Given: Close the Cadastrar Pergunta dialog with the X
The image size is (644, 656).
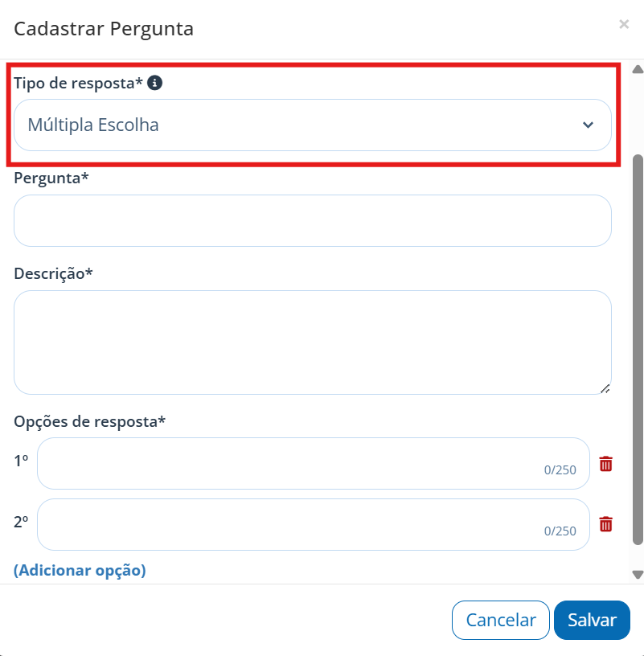Looking at the screenshot, I should (x=624, y=24).
